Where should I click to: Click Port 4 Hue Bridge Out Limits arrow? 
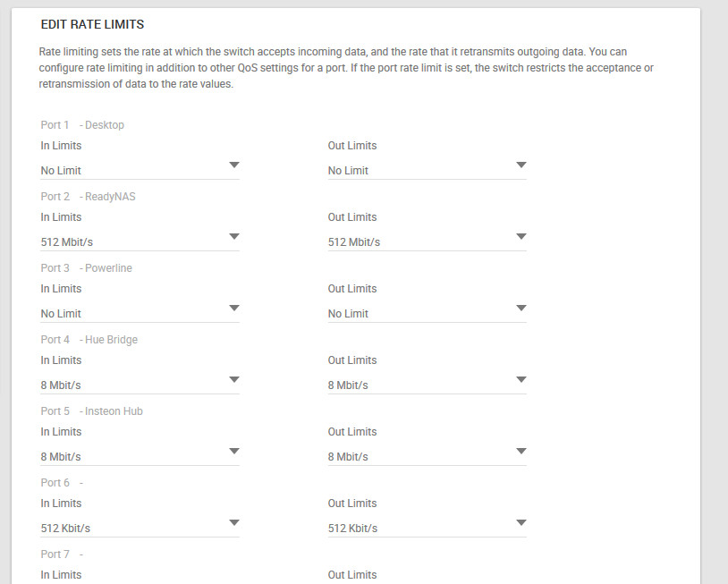[521, 380]
